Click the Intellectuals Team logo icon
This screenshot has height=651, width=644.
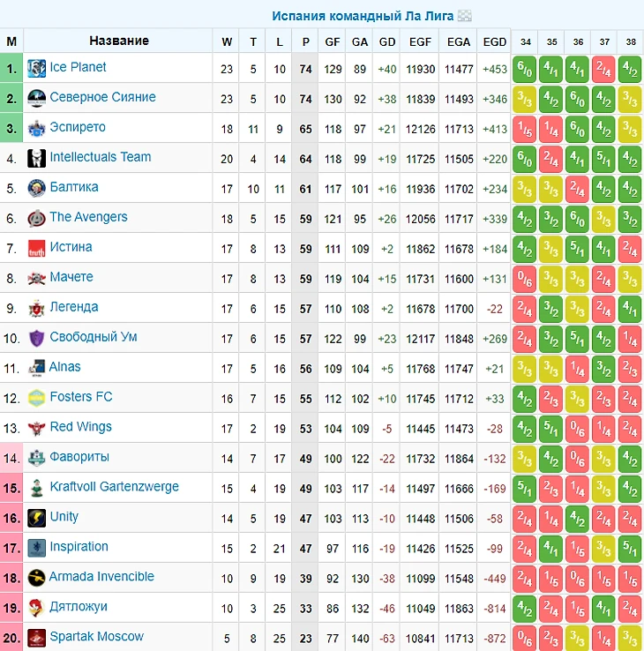click(36, 158)
